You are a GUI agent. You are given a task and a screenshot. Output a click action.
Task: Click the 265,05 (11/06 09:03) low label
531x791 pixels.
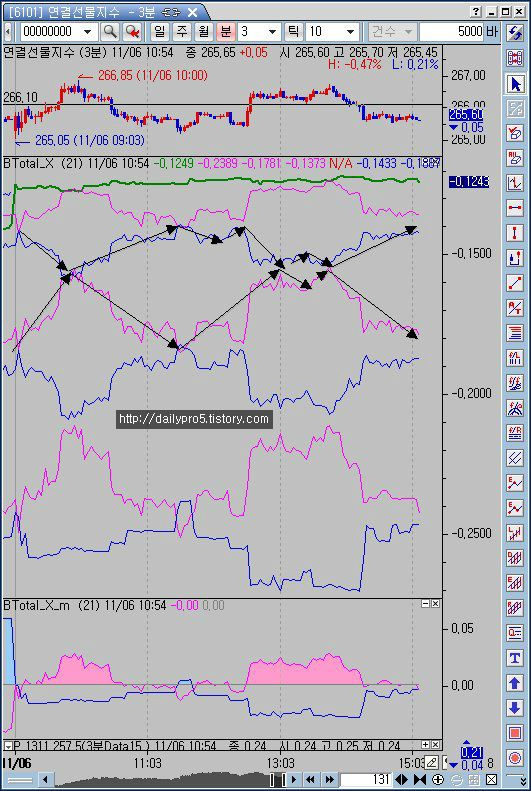[90, 141]
